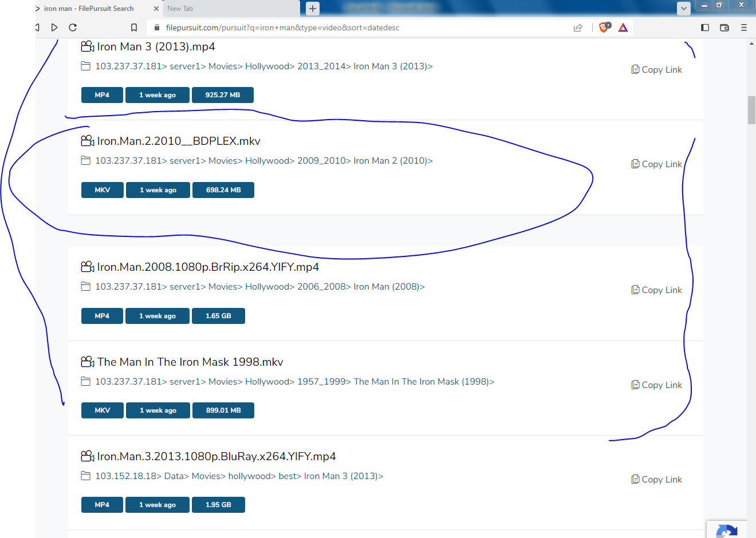Image resolution: width=756 pixels, height=538 pixels.
Task: Click video camera icon beside Iron.Man.2.2010__BDPLEX.mkv
Action: tap(88, 141)
